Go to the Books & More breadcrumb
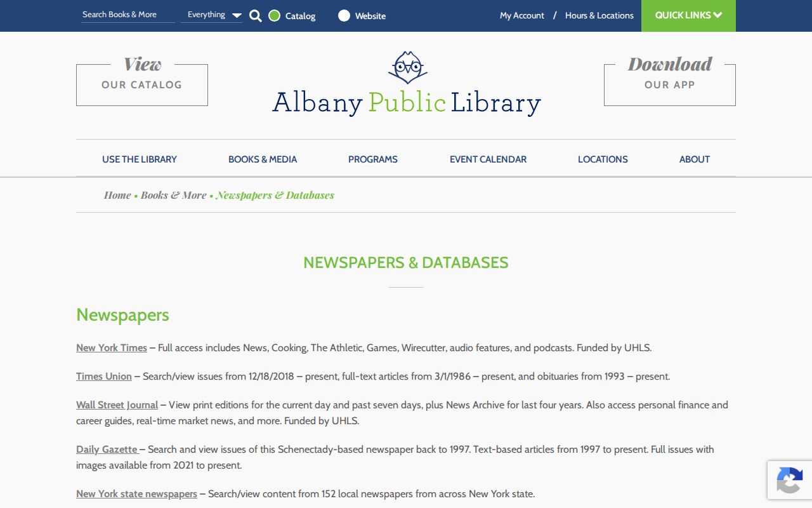This screenshot has width=812, height=508. (174, 196)
